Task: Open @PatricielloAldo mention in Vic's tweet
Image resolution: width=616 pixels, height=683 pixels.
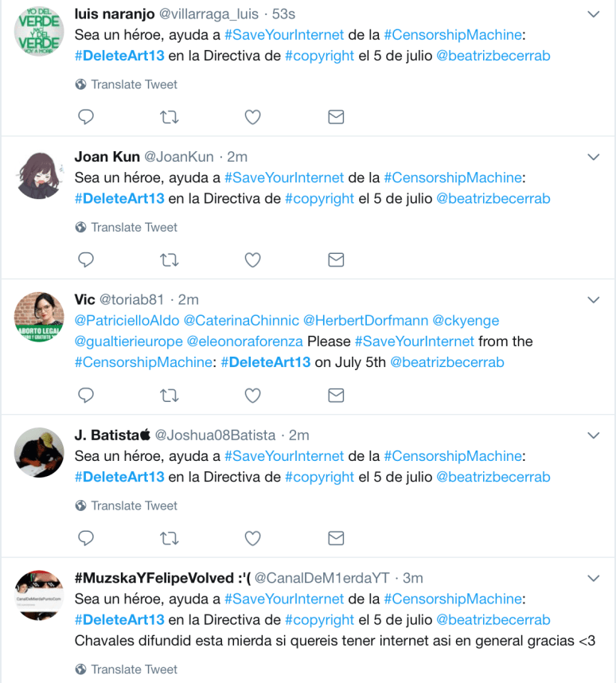Action: point(127,321)
